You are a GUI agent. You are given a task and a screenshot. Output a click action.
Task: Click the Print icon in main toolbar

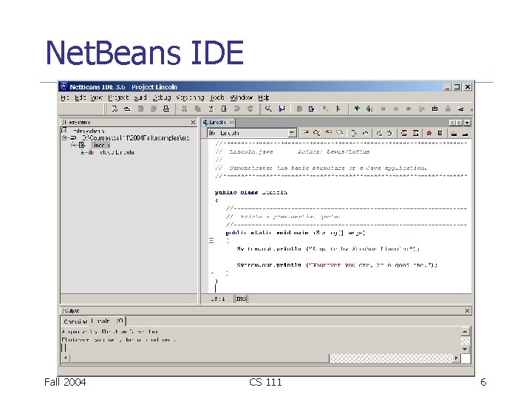coord(166,109)
